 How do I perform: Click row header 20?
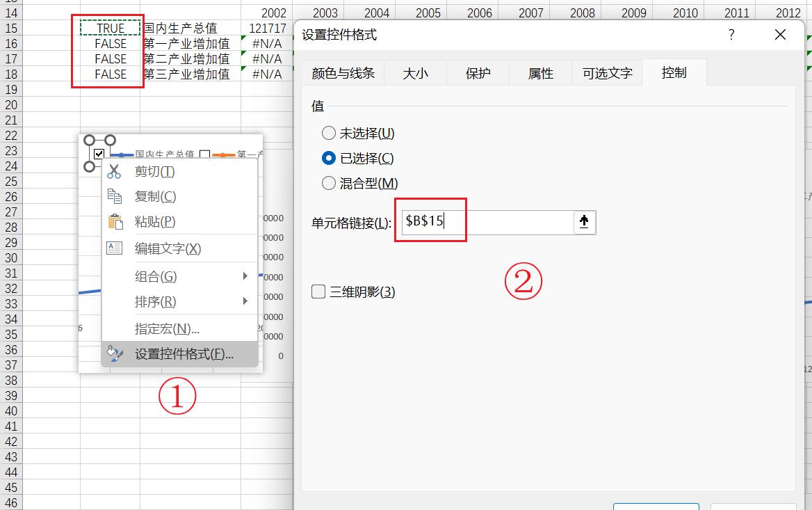point(11,104)
